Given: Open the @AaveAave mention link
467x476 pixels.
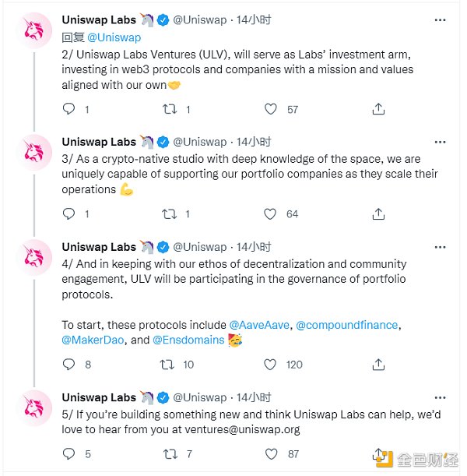Looking at the screenshot, I should (260, 324).
